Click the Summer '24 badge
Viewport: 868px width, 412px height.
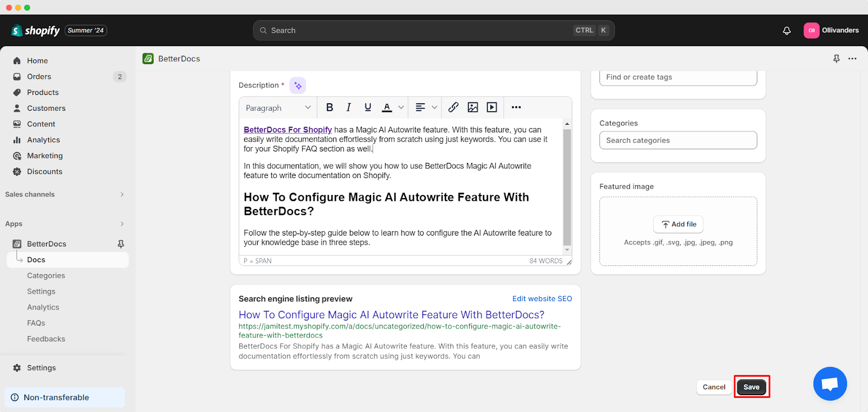click(86, 30)
